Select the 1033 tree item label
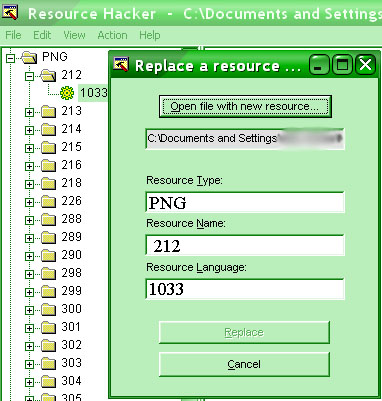The image size is (382, 401). tap(93, 93)
